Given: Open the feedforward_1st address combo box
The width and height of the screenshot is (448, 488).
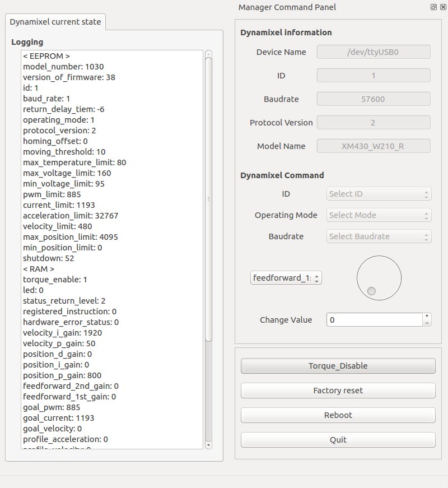Looking at the screenshot, I should click(x=286, y=277).
